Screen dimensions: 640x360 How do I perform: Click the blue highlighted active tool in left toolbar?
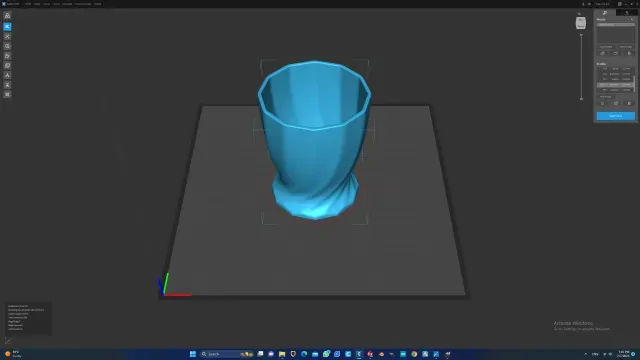coord(7,27)
